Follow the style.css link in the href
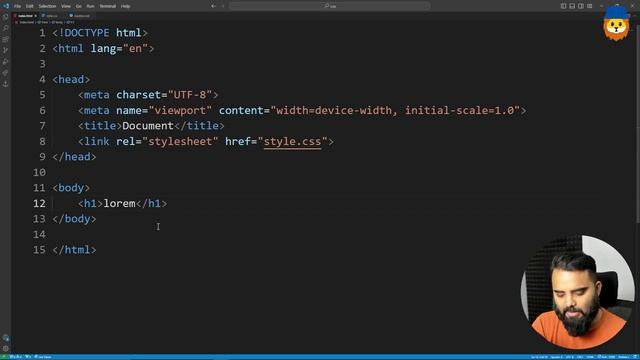640x360 pixels. click(292, 142)
